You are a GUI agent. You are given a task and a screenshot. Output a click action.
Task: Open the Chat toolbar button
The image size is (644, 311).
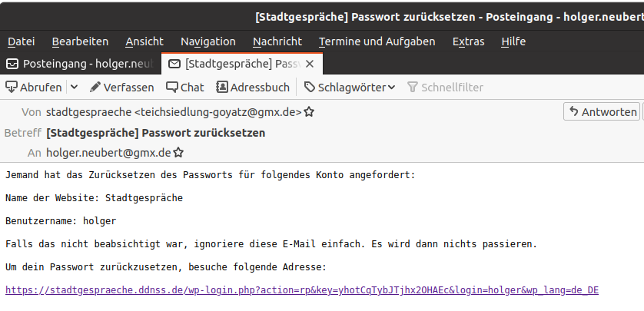[185, 88]
